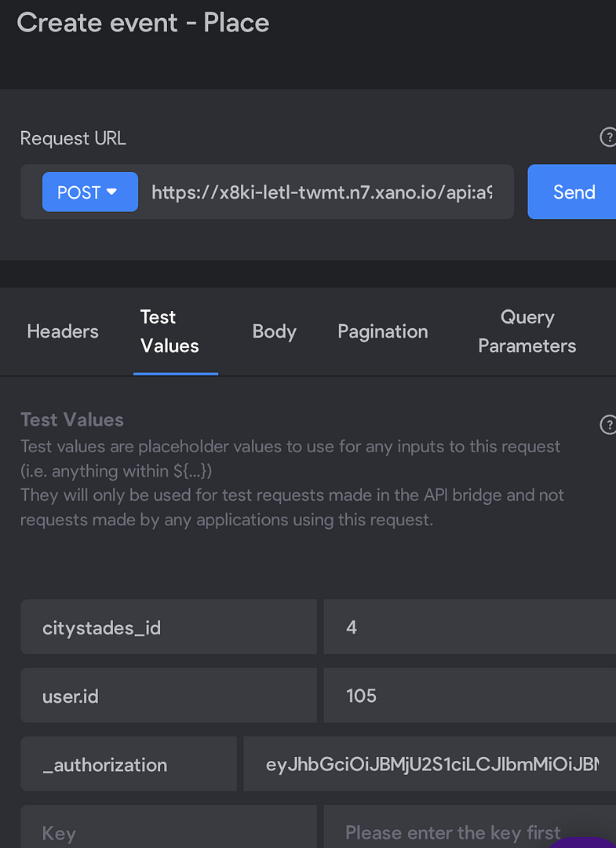
Task: Click the empty Key input field
Action: [x=169, y=827]
